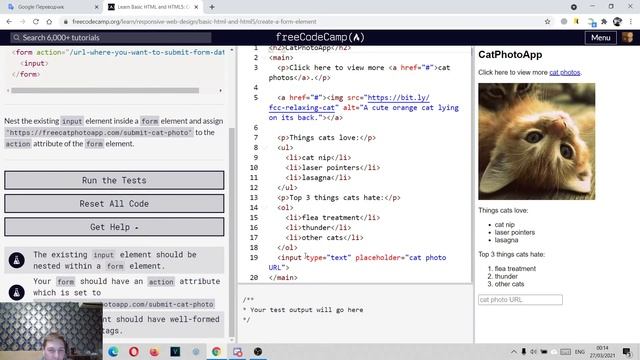Click Run the Tests button

(x=114, y=180)
